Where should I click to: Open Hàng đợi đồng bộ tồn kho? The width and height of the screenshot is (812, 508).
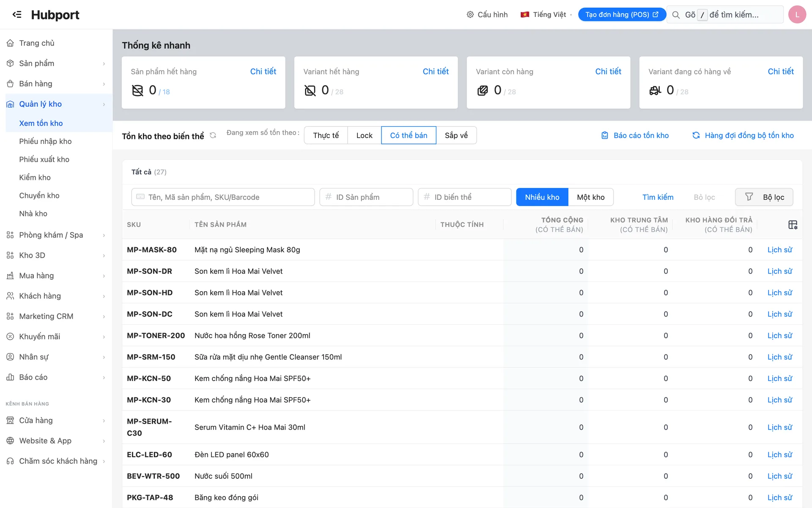(743, 135)
